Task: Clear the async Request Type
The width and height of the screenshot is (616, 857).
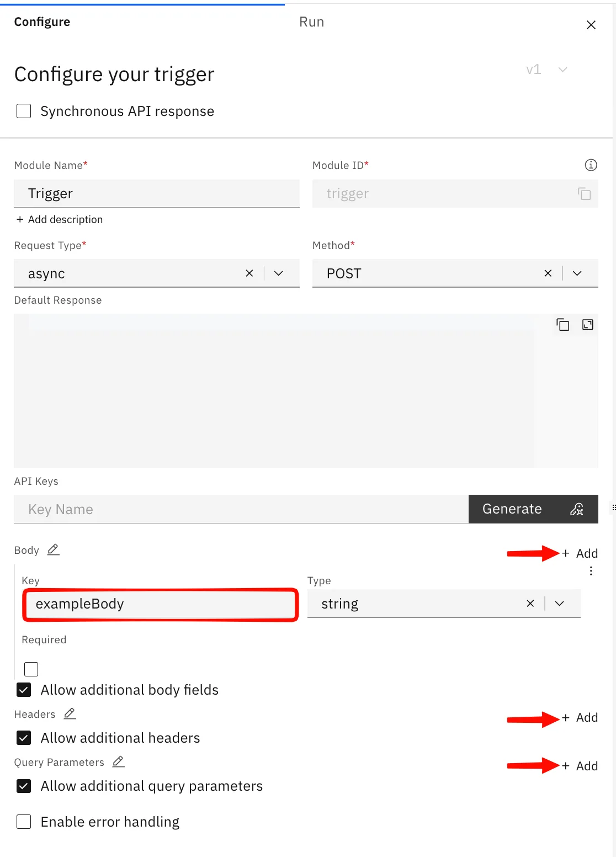Action: pyautogui.click(x=249, y=273)
